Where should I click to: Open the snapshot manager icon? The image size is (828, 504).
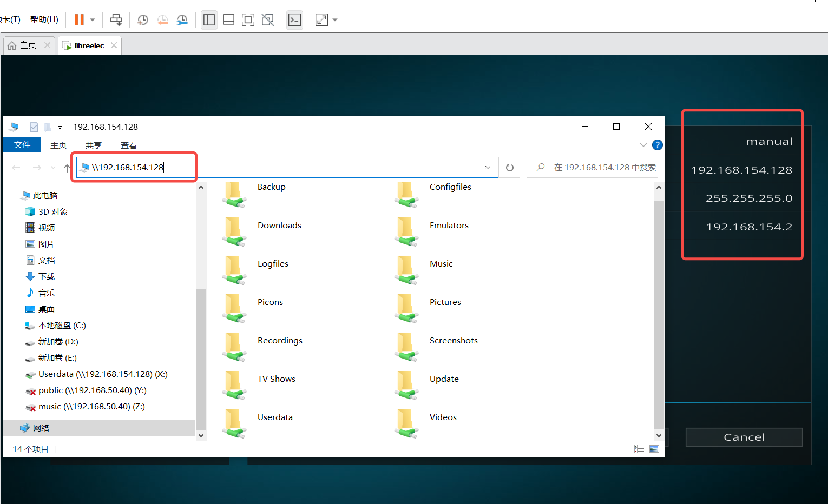(182, 20)
